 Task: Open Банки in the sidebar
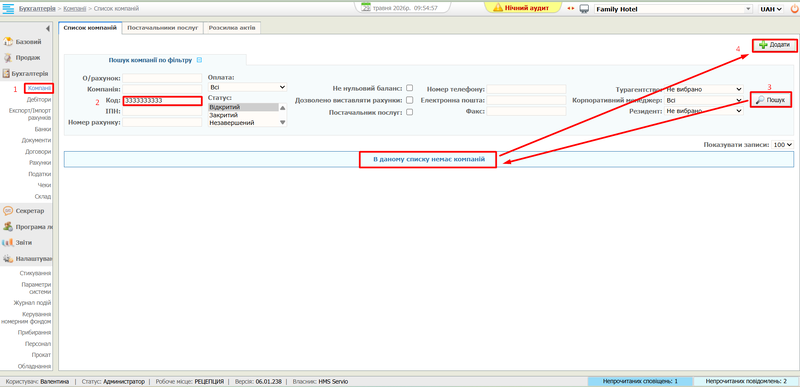pos(43,130)
